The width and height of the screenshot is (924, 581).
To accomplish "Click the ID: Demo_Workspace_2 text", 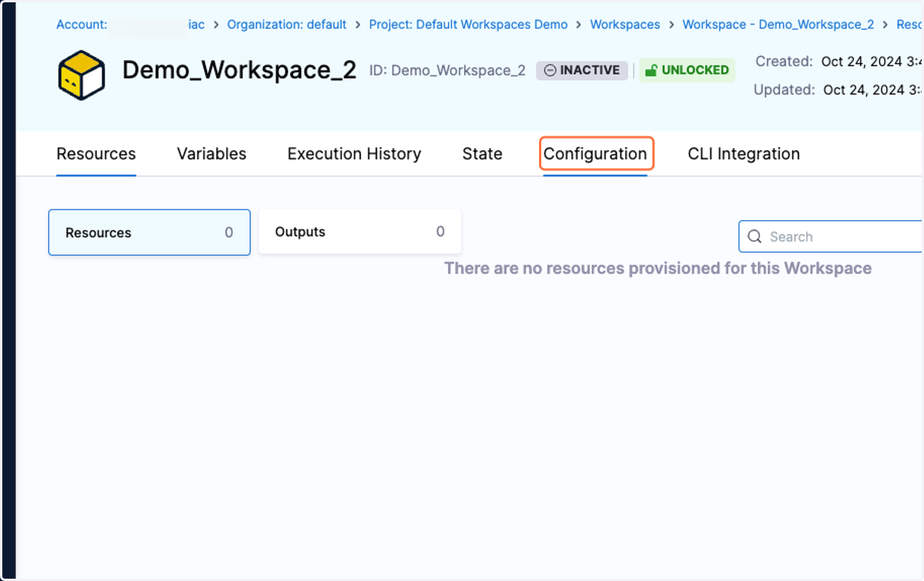I will [447, 70].
